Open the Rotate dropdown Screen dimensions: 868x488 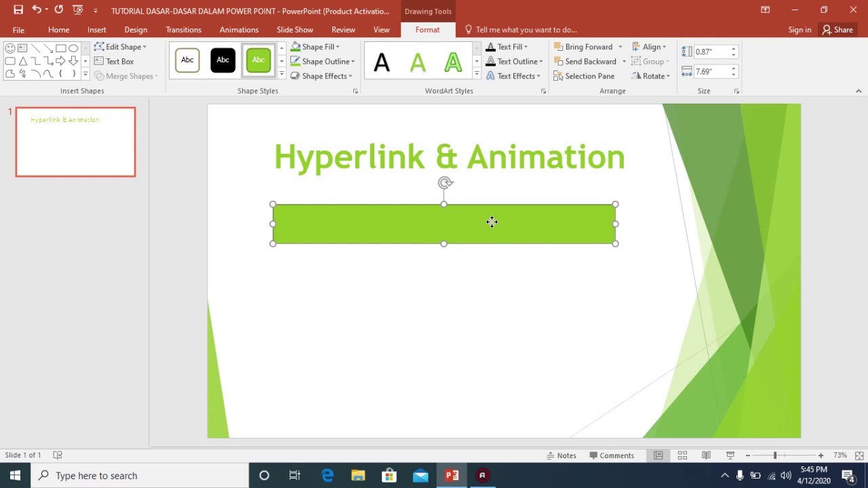pyautogui.click(x=650, y=76)
